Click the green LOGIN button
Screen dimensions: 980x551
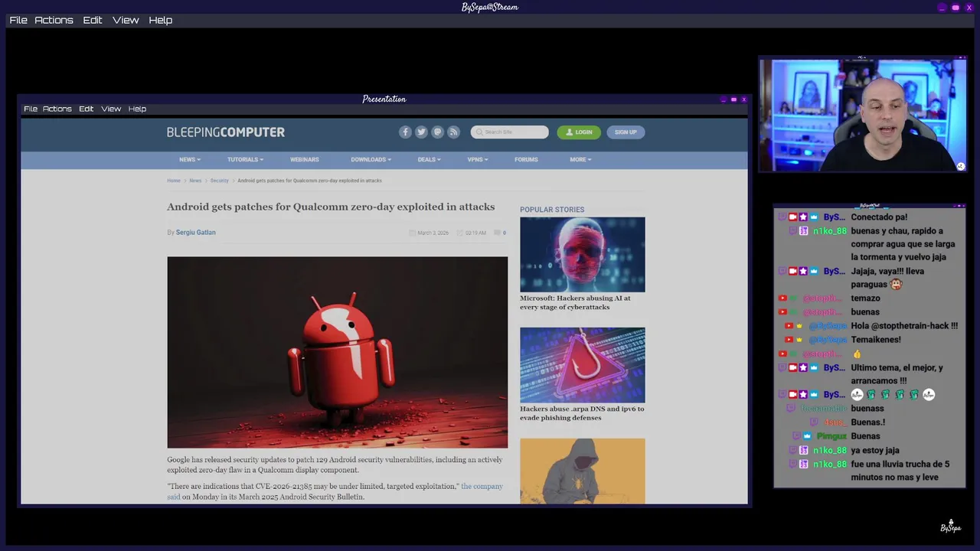(579, 132)
